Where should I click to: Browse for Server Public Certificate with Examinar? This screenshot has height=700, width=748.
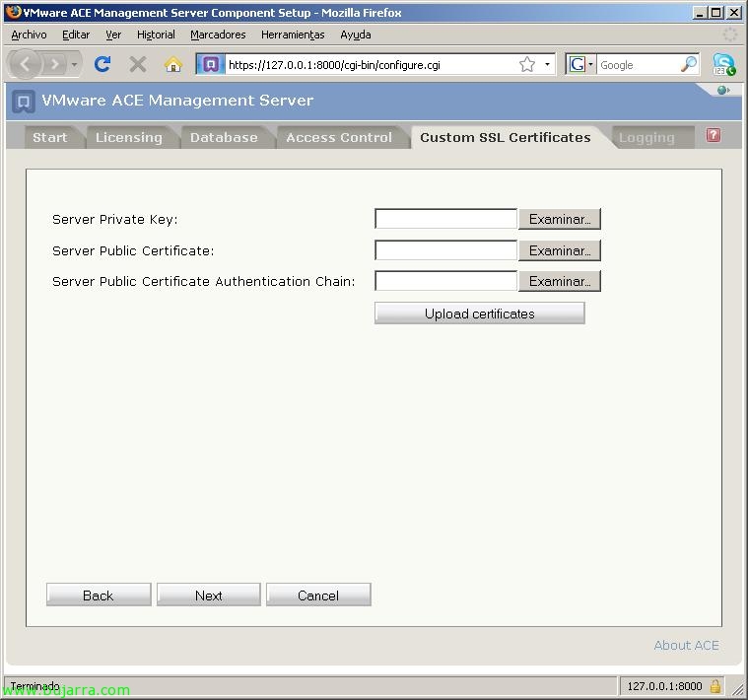tap(559, 250)
